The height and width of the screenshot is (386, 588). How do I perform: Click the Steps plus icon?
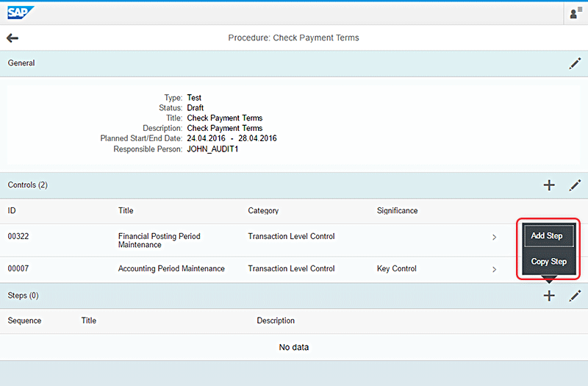click(x=548, y=296)
